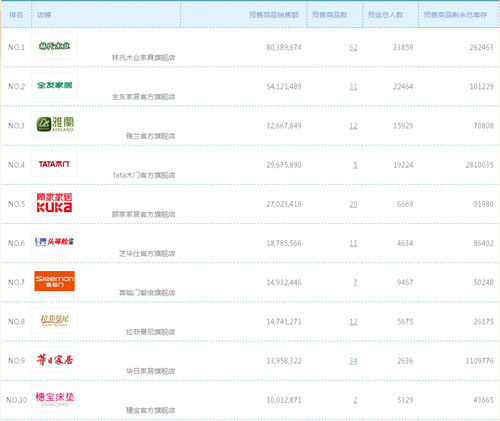Screen dimensions: 500x421
Task: Click the 预售商品销售额 column header
Action: [x=274, y=15]
